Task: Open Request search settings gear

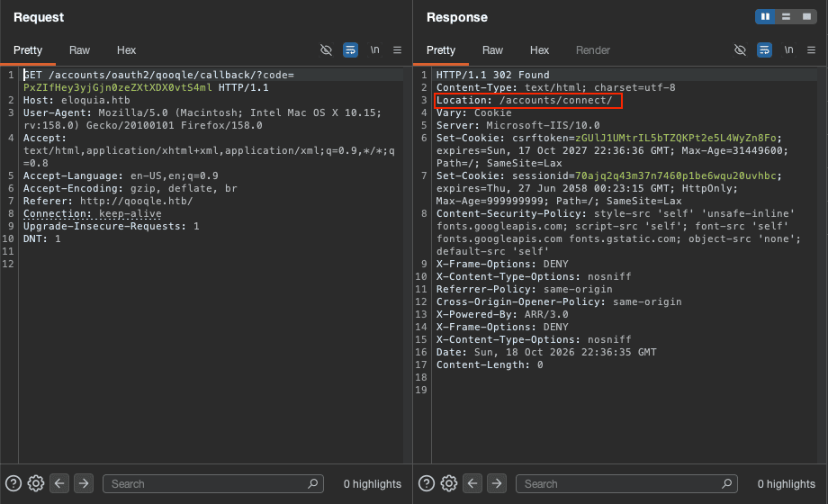Action: click(36, 483)
